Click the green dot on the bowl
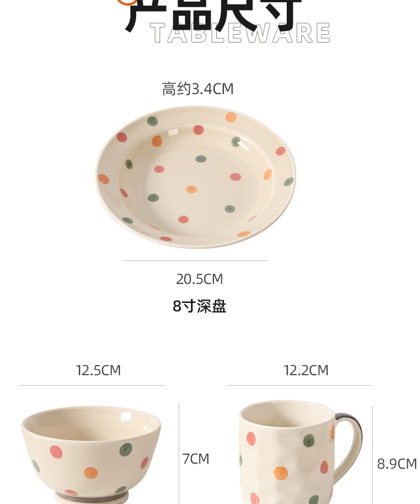Image resolution: width=420 pixels, height=504 pixels. pos(125,450)
